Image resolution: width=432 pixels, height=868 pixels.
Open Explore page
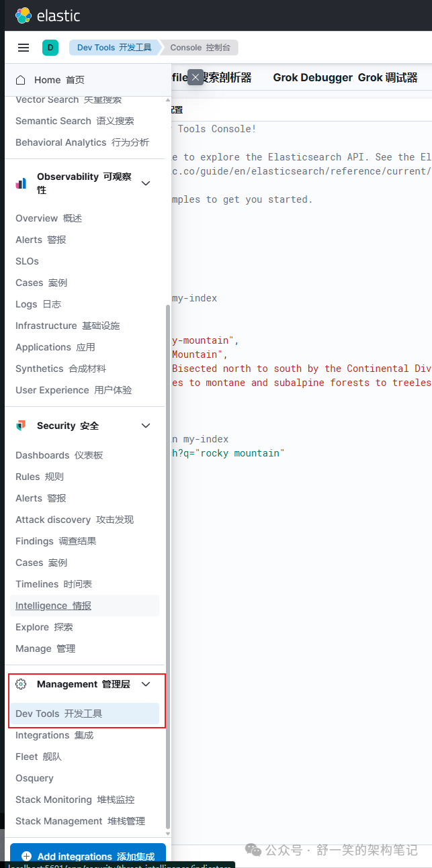click(44, 627)
